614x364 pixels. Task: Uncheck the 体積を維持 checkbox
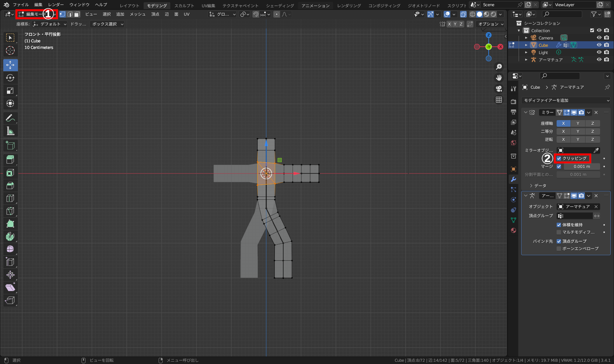(559, 225)
